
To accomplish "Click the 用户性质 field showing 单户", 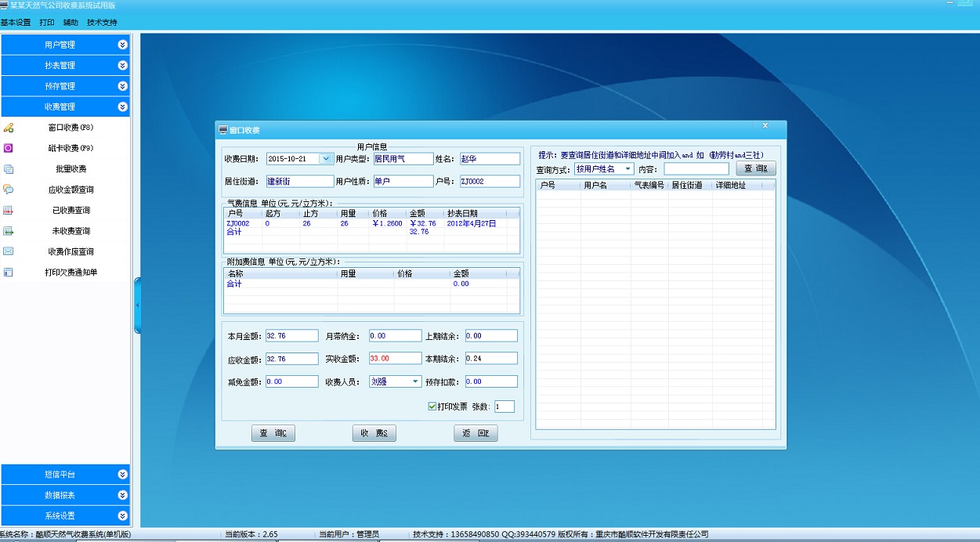I will pos(403,181).
